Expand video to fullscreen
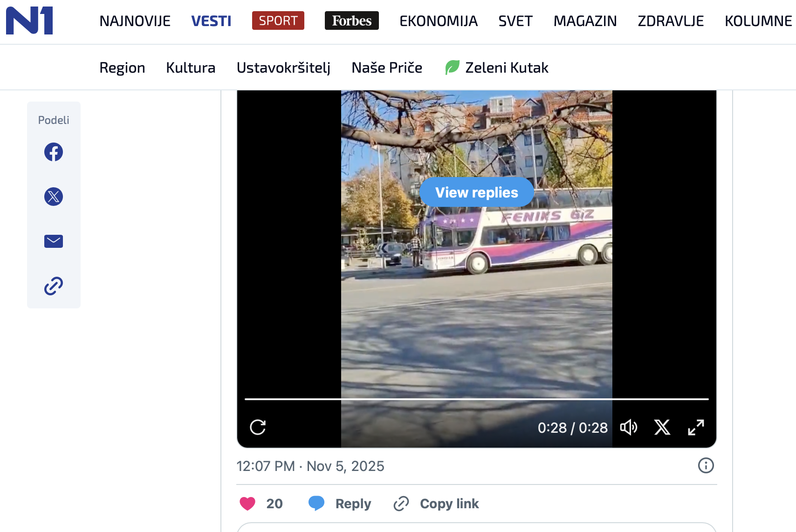Screen dimensions: 796x532 click(x=696, y=427)
